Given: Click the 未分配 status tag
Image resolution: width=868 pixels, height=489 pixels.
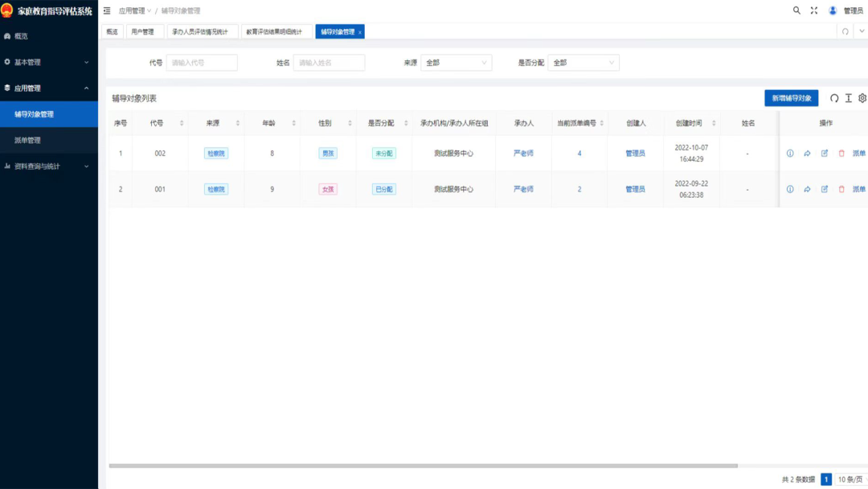Looking at the screenshot, I should click(x=383, y=154).
